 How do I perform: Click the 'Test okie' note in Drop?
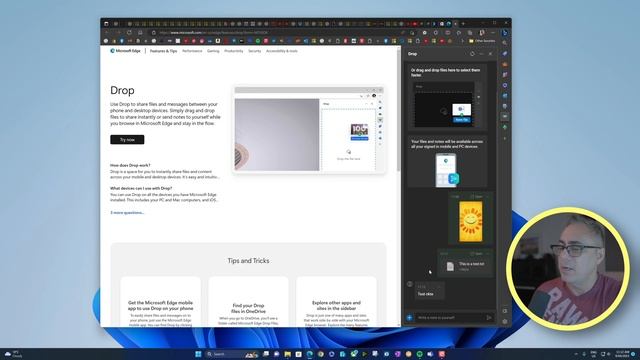coord(429,291)
